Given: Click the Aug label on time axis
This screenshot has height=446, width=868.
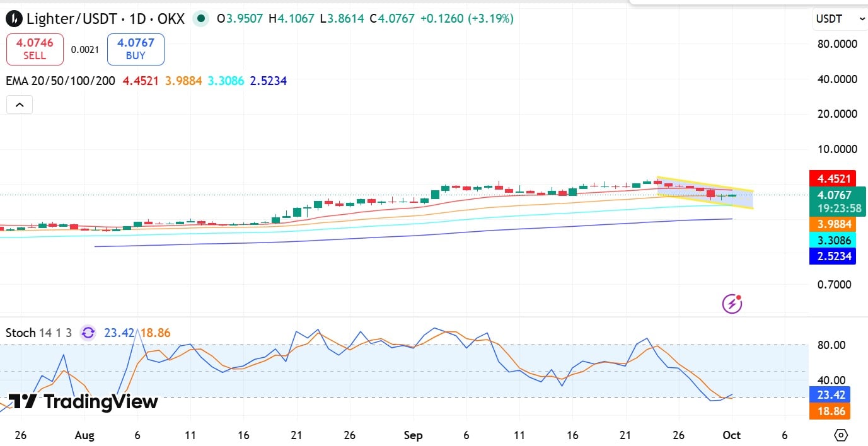Looking at the screenshot, I should pyautogui.click(x=84, y=435).
